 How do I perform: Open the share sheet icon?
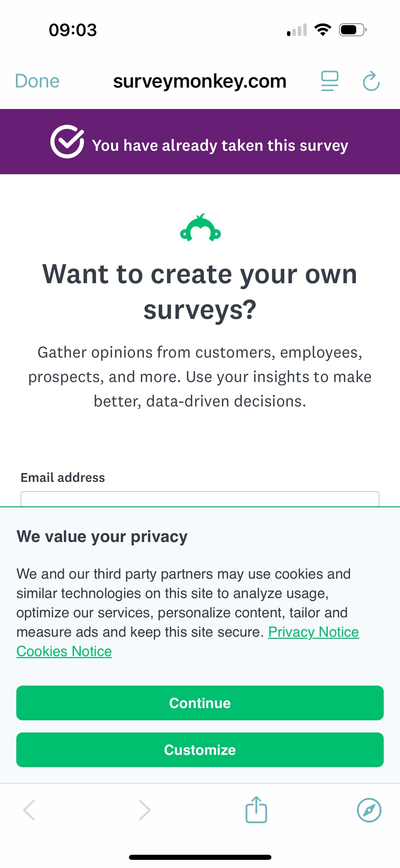pyautogui.click(x=256, y=809)
